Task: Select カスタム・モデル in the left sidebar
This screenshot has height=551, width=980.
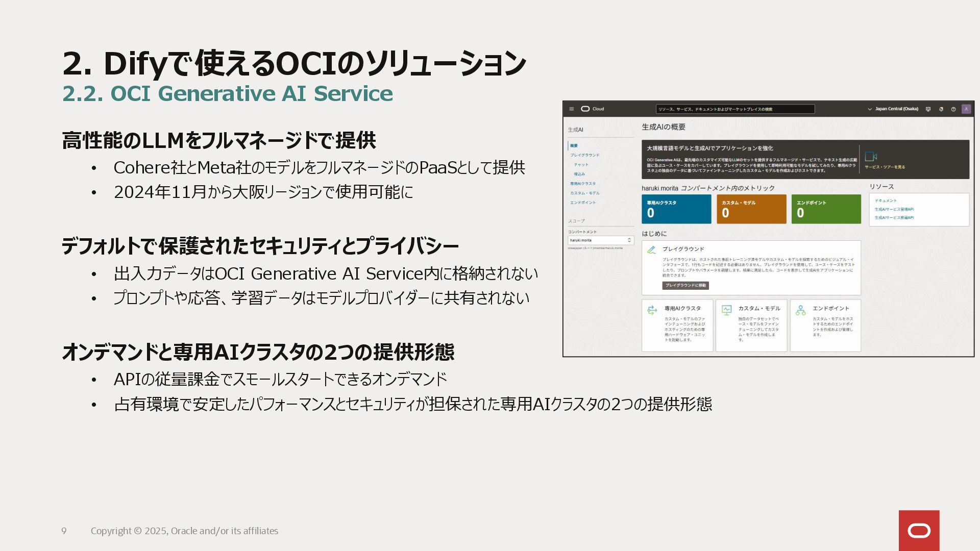Action: click(585, 193)
